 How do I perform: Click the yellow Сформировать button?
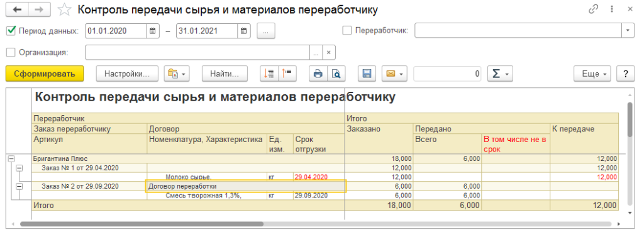tap(45, 74)
